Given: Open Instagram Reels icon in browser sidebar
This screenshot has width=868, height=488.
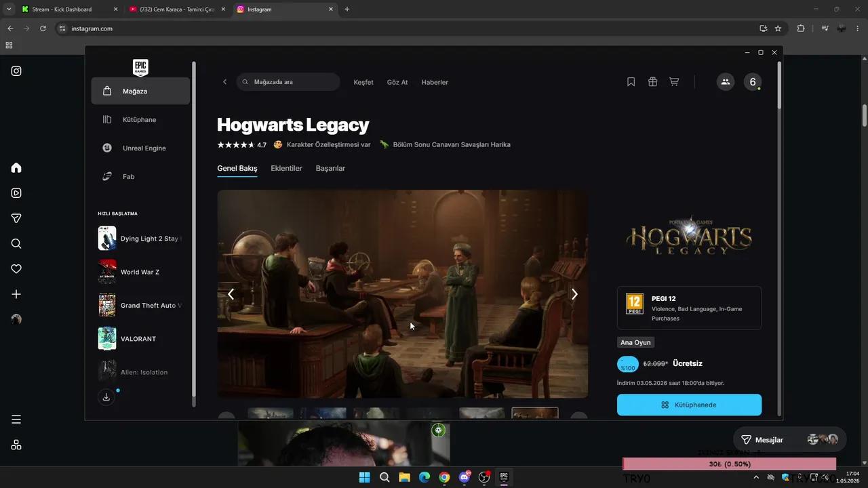Looking at the screenshot, I should pyautogui.click(x=16, y=193).
